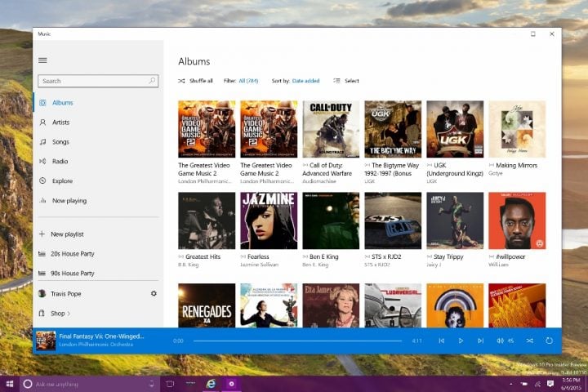
Task: Open the Travis Pope account
Action: tap(65, 294)
